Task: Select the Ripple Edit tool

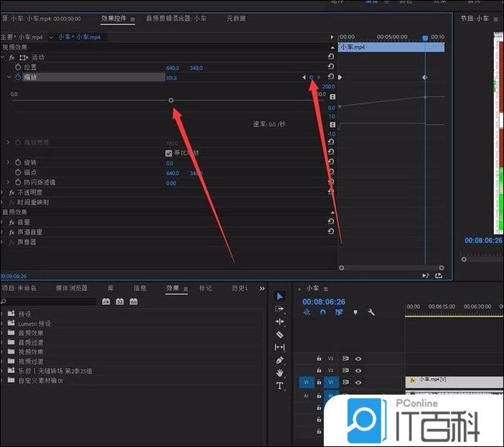Action: (x=280, y=321)
